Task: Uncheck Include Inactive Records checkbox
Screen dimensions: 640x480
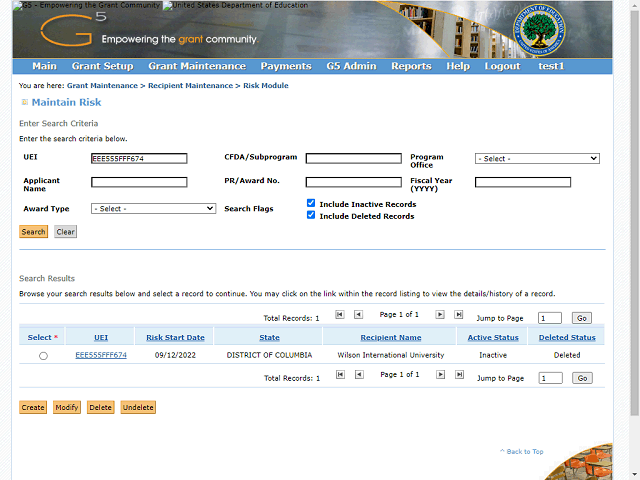Action: point(311,203)
